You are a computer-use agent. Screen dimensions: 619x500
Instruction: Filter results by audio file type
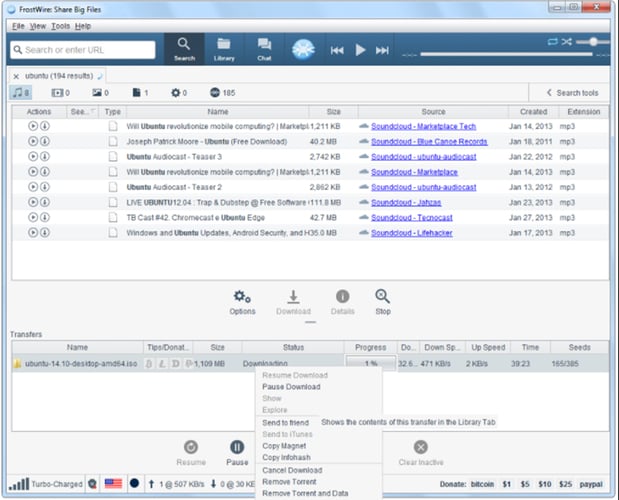click(21, 93)
